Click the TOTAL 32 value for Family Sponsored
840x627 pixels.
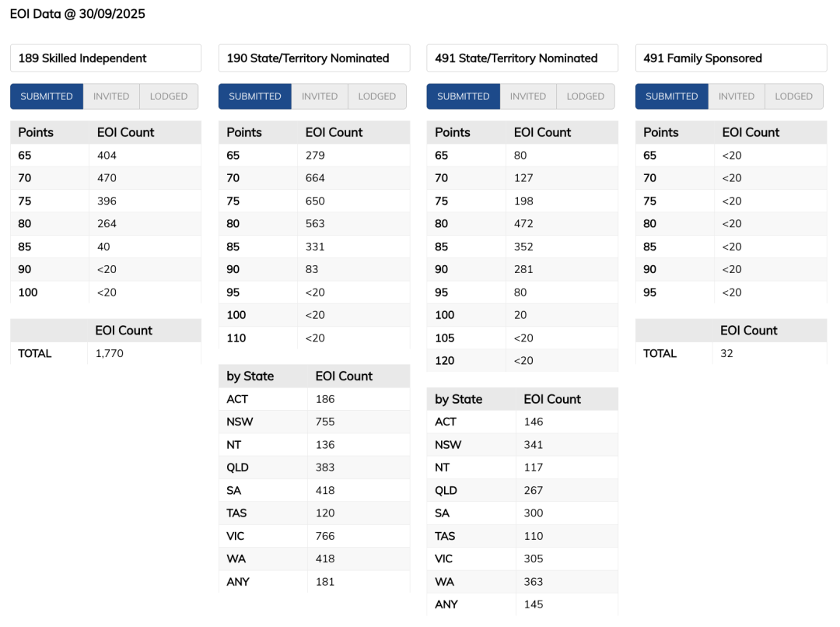[727, 353]
